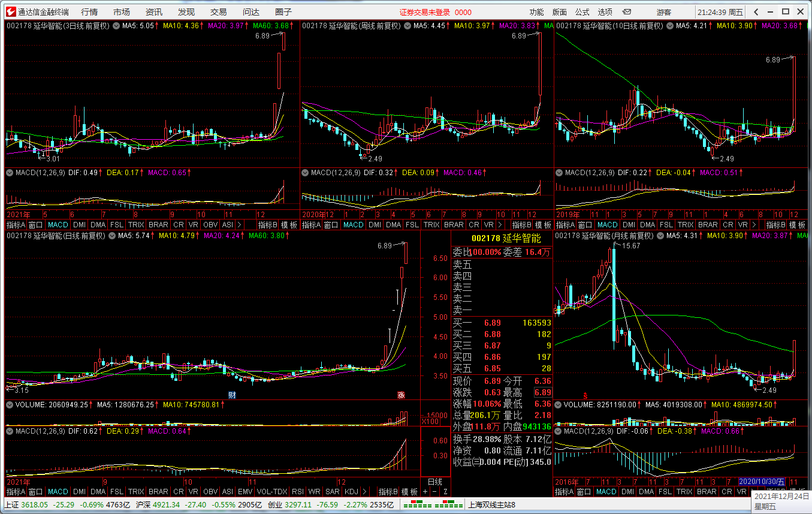Expand more indicators arrow after KDJ tab
Viewport: 812px width, 514px height.
pyautogui.click(x=366, y=492)
